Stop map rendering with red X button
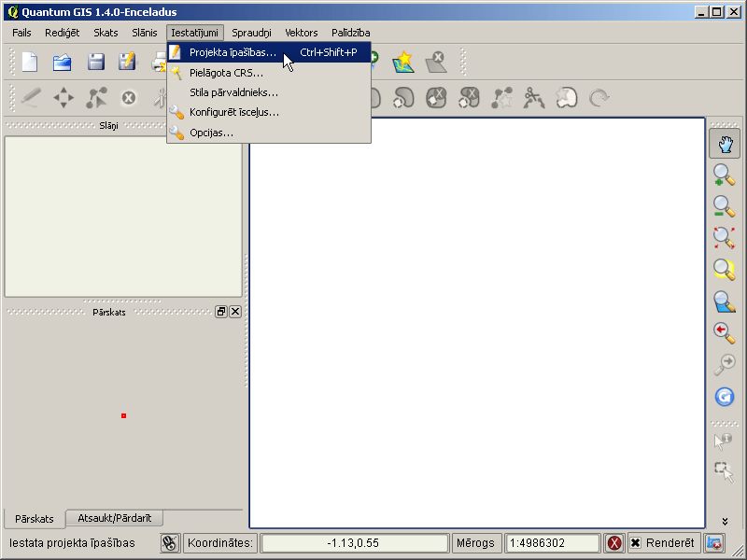Screen dimensions: 747x560 (x=614, y=543)
